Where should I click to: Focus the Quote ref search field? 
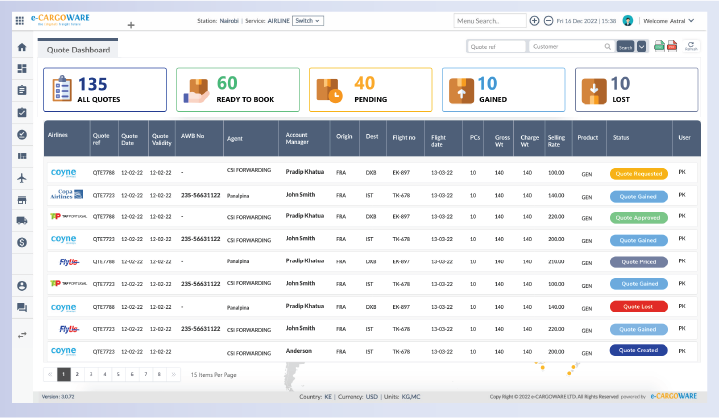(x=496, y=46)
